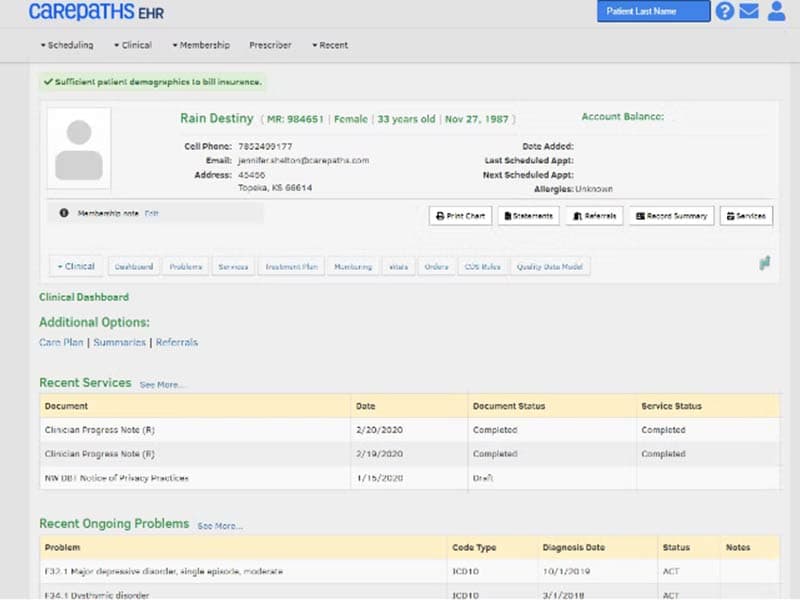
Task: Open the Record Summary button
Action: [x=671, y=216]
